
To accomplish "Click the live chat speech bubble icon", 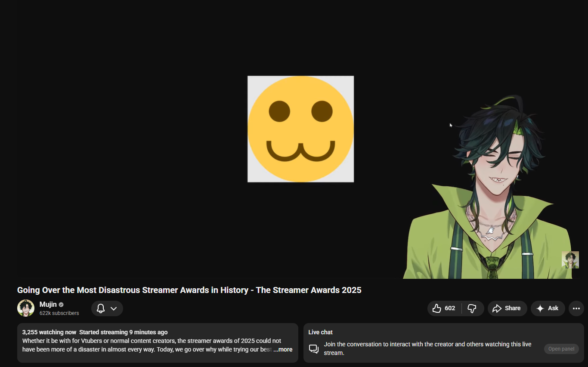I will [314, 349].
